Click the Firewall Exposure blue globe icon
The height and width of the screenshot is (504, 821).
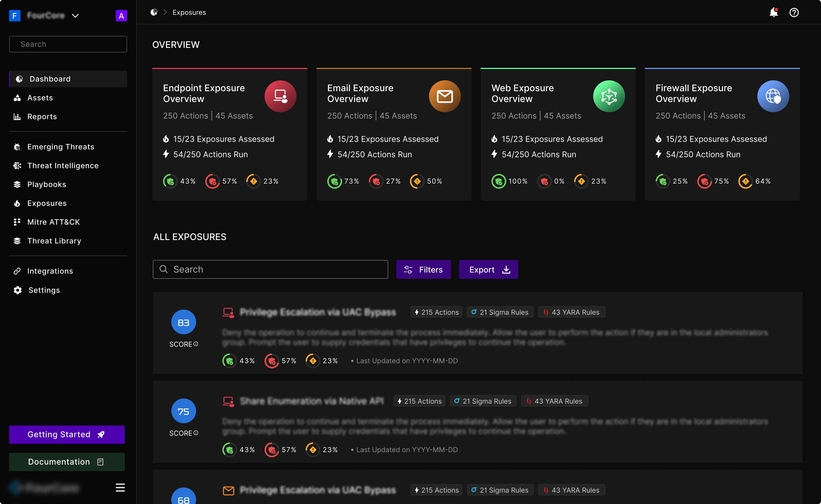[773, 96]
